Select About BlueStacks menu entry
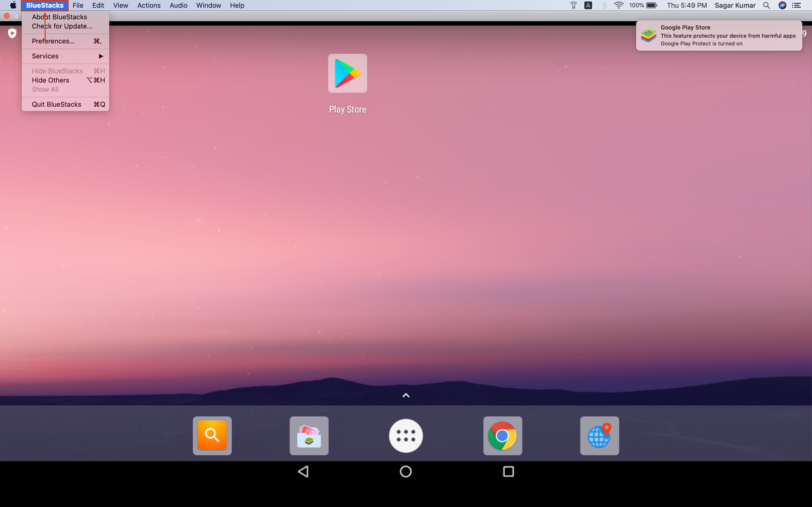 pos(59,16)
